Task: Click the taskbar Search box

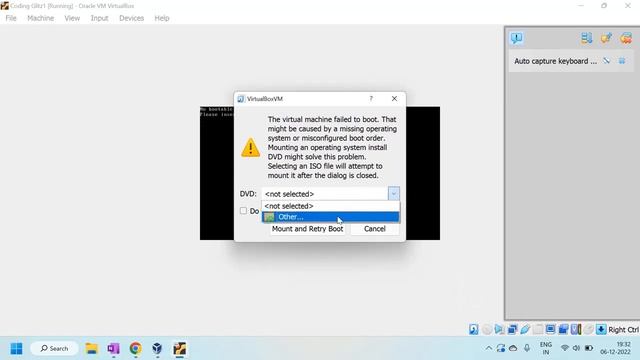Action: coord(54,349)
